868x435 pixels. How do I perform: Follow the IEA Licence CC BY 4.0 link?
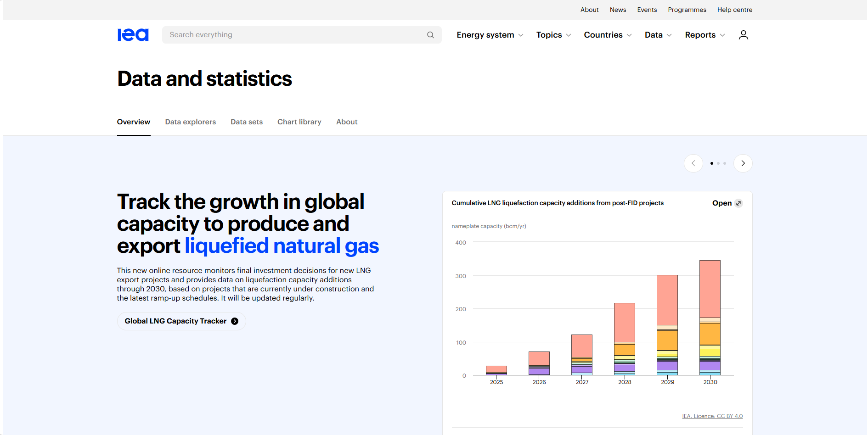coord(712,416)
